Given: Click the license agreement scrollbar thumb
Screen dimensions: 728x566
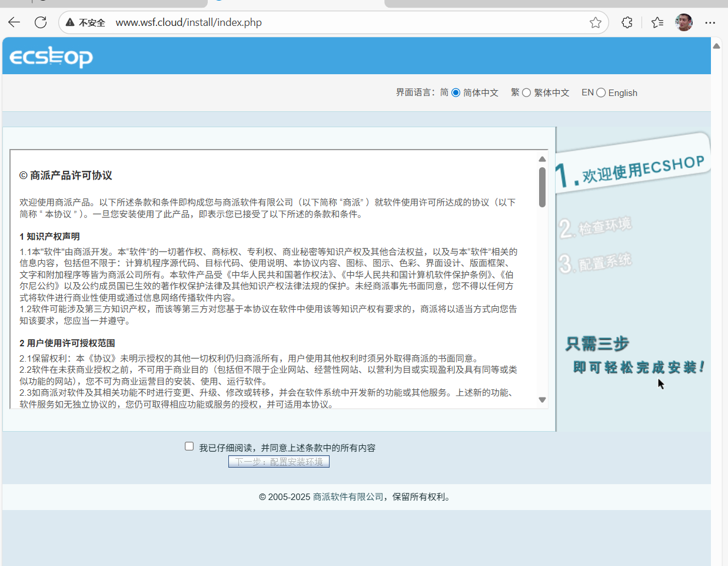Looking at the screenshot, I should point(542,187).
